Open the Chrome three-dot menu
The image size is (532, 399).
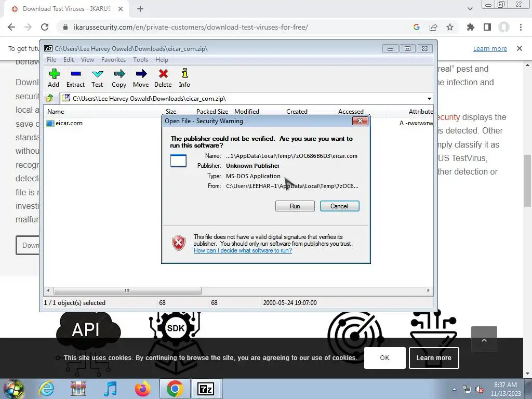[521, 27]
